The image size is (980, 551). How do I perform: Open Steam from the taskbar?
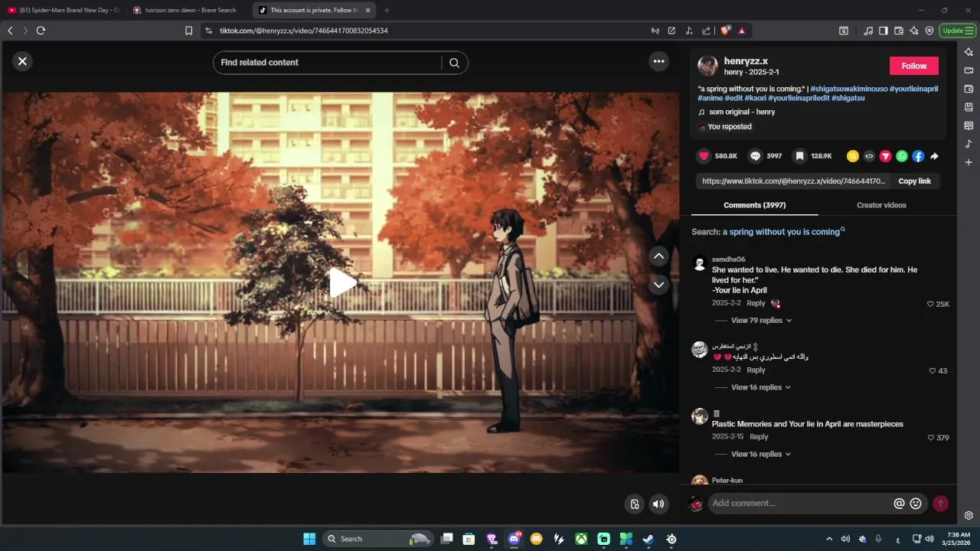pyautogui.click(x=648, y=539)
